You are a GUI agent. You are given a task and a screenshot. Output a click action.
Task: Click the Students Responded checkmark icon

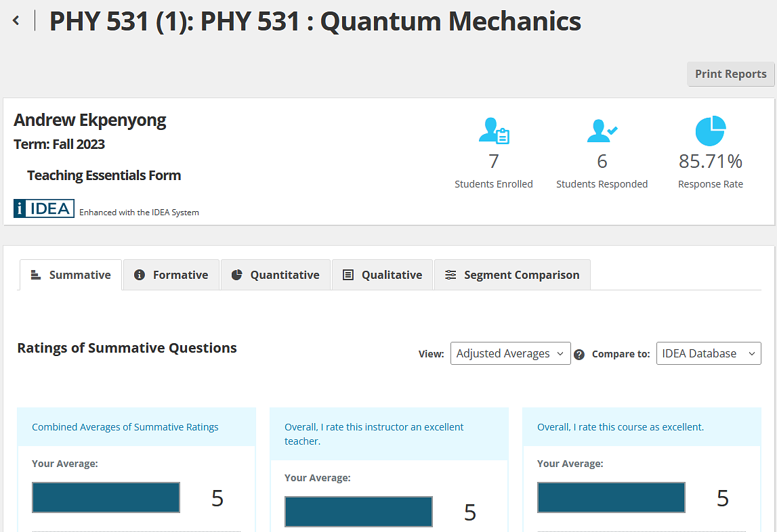pos(602,131)
